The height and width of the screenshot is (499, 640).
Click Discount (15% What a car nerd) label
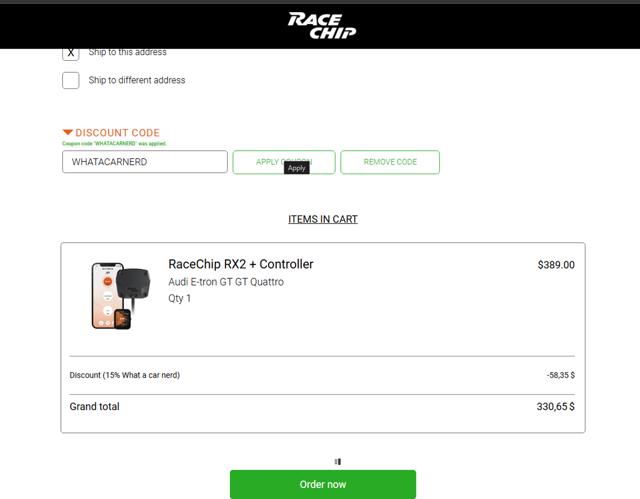point(124,375)
